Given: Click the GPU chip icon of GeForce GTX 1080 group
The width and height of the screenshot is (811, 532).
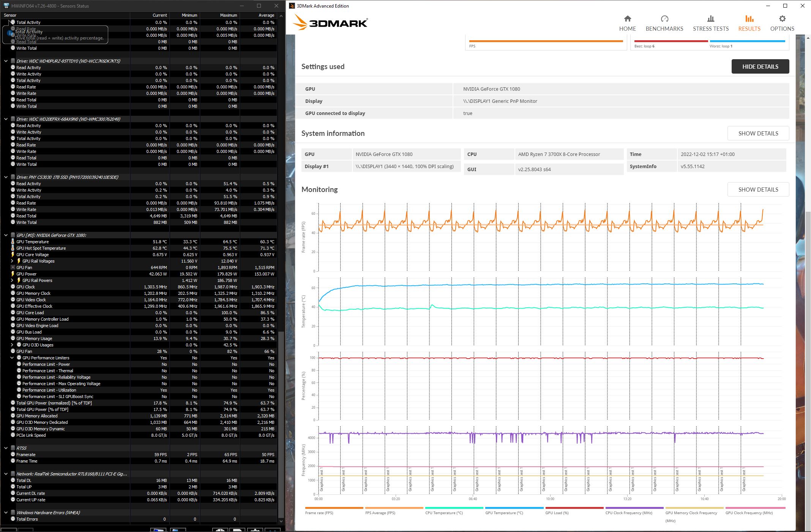Looking at the screenshot, I should tap(13, 235).
